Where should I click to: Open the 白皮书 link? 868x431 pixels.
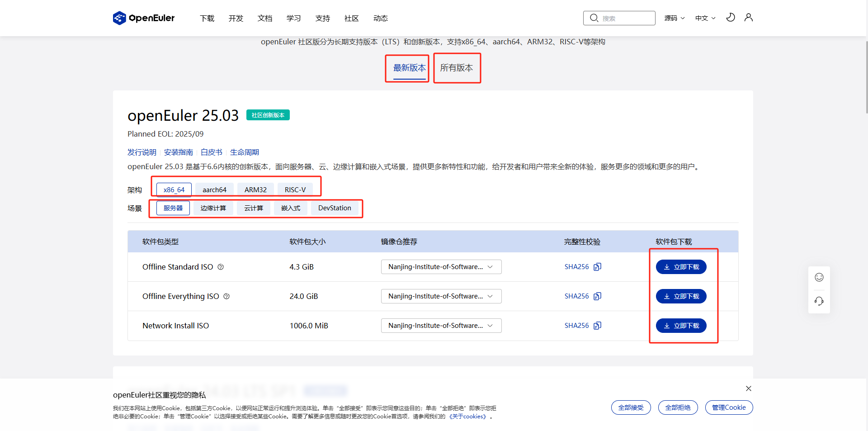pyautogui.click(x=212, y=152)
